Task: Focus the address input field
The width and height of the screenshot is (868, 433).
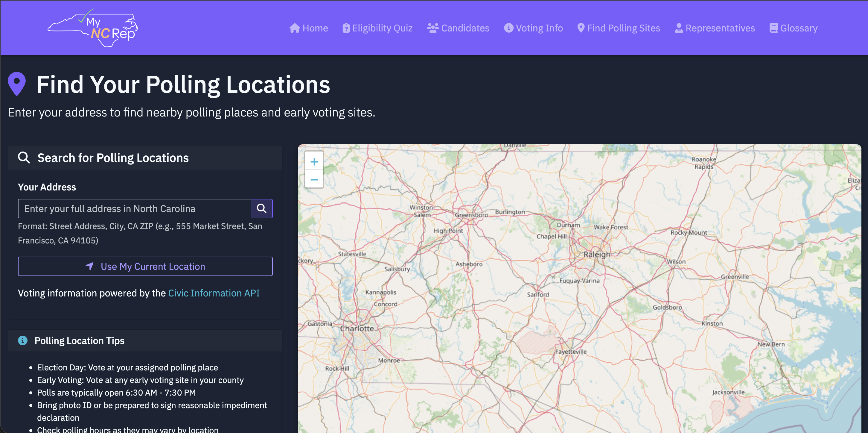Action: click(x=134, y=209)
